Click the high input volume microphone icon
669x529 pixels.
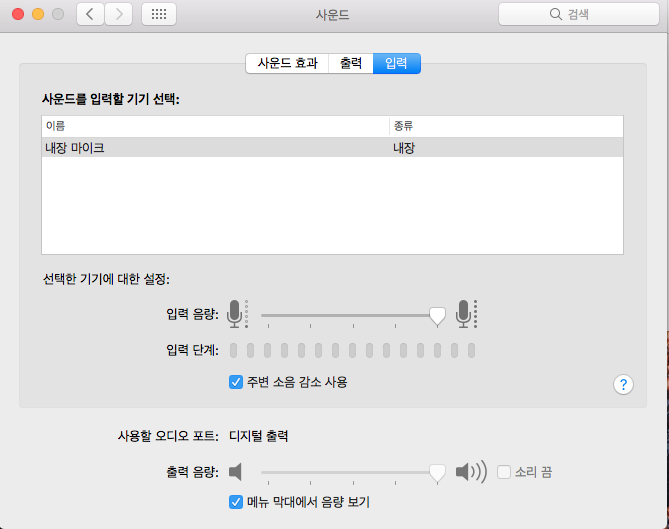pyautogui.click(x=465, y=314)
